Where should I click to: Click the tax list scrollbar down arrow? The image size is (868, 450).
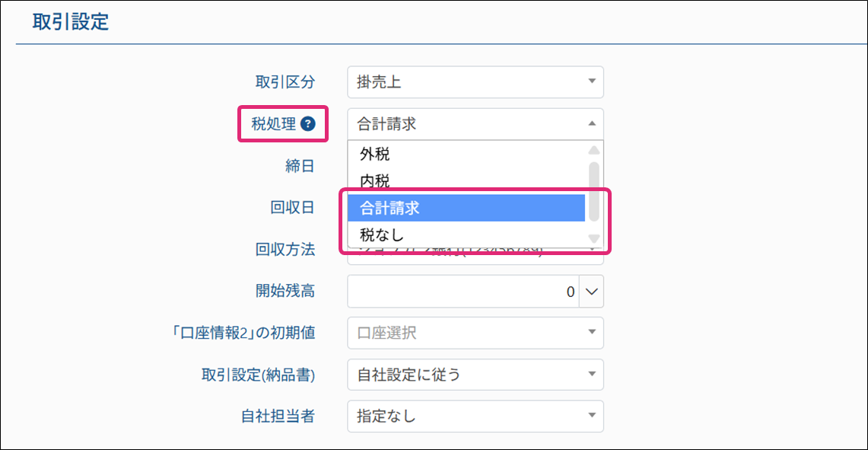click(594, 240)
